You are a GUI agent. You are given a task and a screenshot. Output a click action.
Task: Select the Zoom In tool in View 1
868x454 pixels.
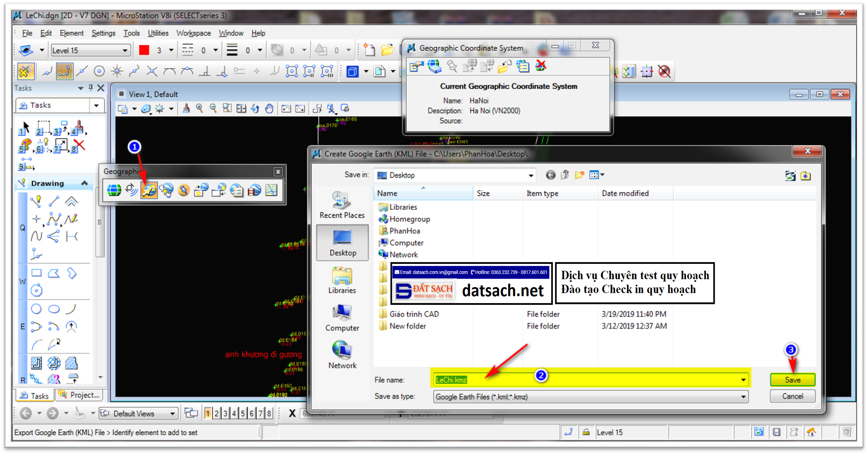200,109
